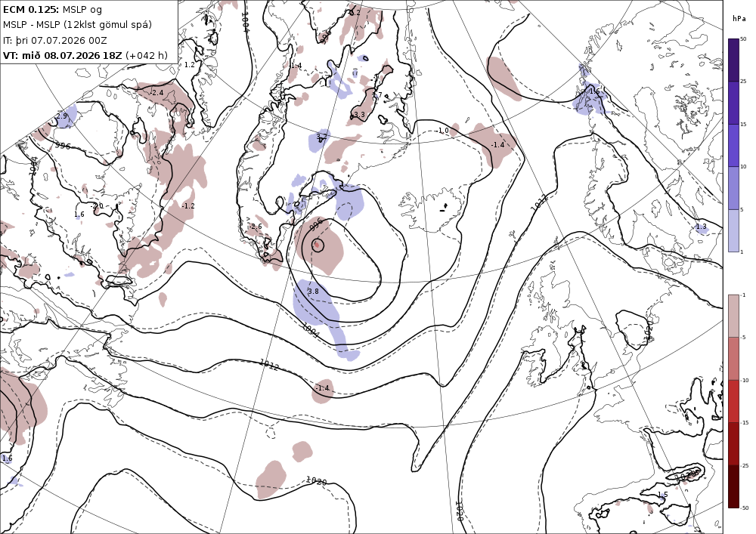This screenshot has width=756, height=534.
Task: Select the 15–25 hPa purple legend swatch
Action: (x=733, y=103)
